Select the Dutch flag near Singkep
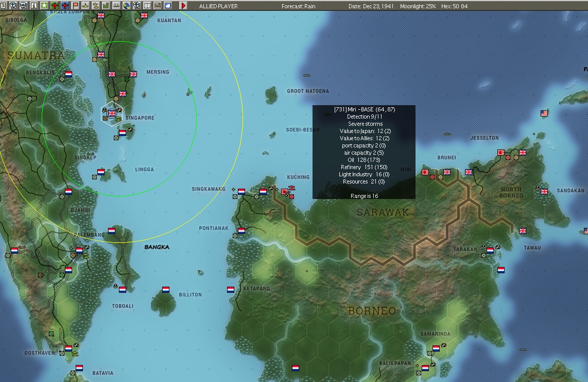Image resolution: width=588 pixels, height=382 pixels. point(101,172)
